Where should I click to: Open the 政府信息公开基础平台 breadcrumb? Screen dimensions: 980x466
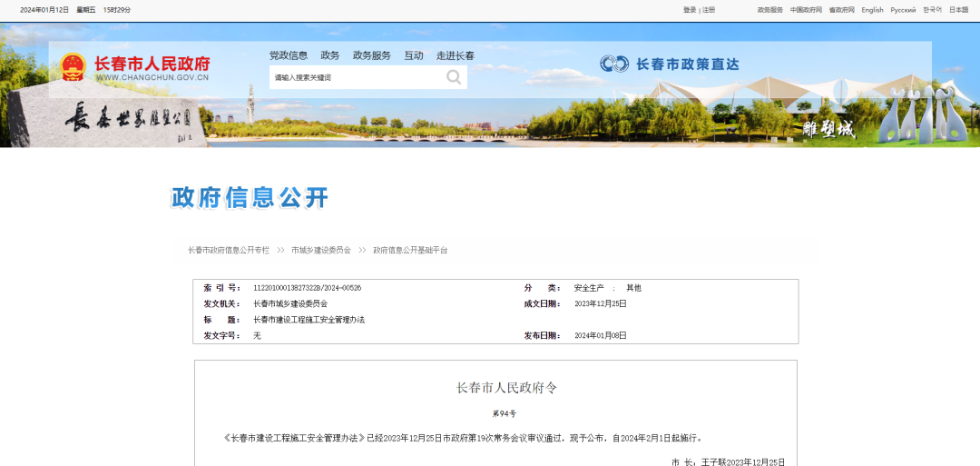pos(411,250)
